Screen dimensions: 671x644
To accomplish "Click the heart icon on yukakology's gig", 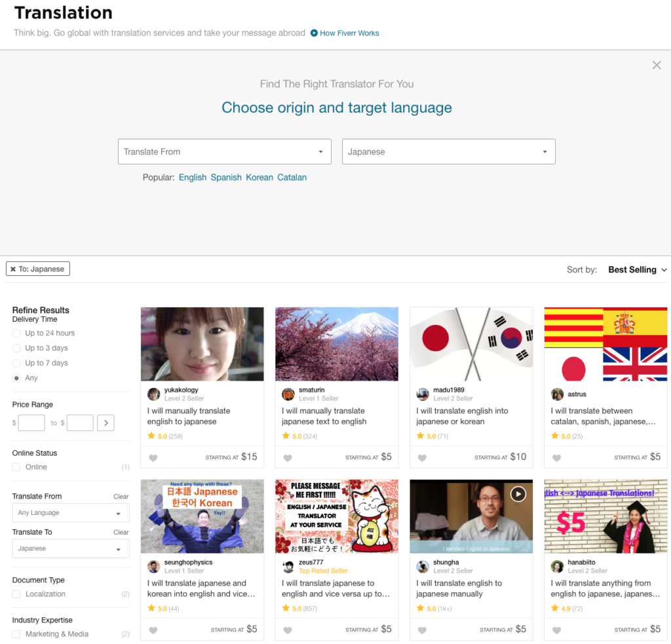I will point(153,458).
